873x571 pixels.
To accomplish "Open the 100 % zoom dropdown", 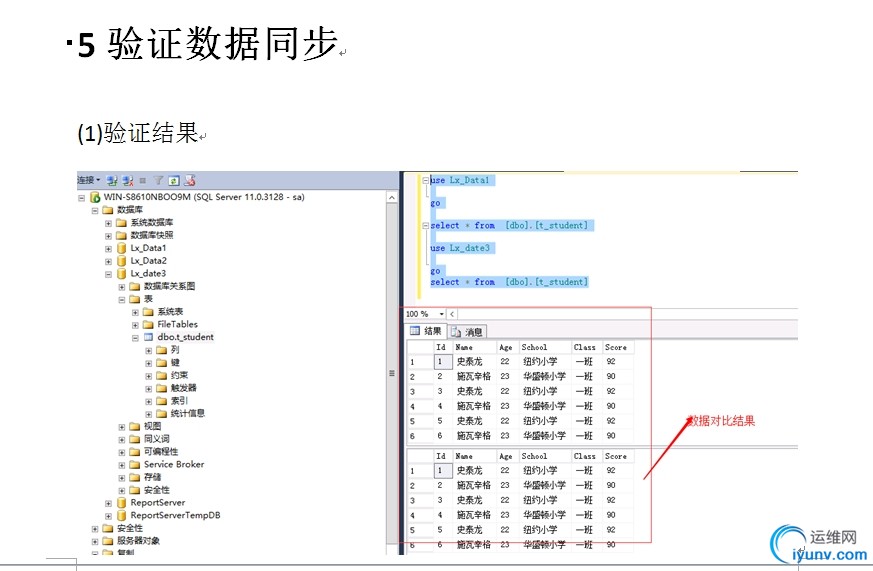I will 442,314.
